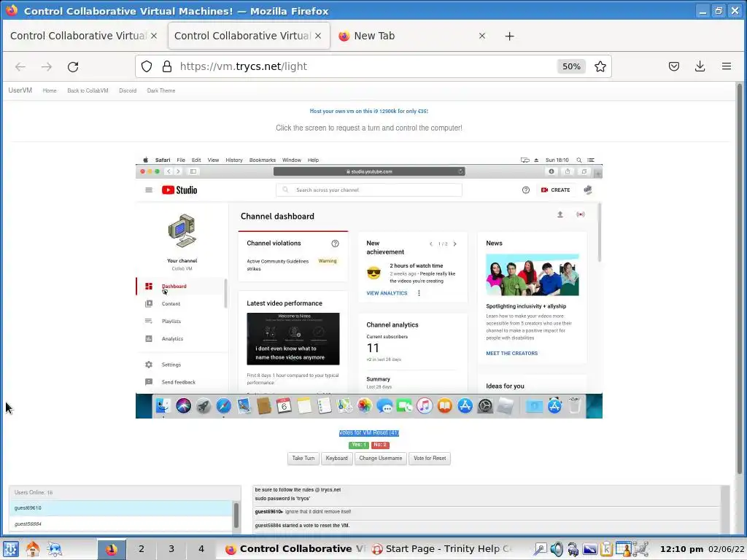The height and width of the screenshot is (560, 747).
Task: Switch to Dark Theme link
Action: point(161,90)
